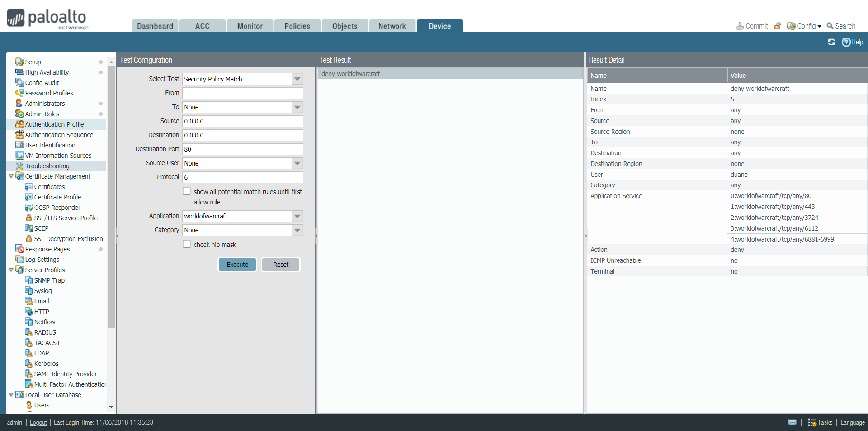Open the Select Test dropdown
Screen dimensions: 868x431
coord(297,79)
